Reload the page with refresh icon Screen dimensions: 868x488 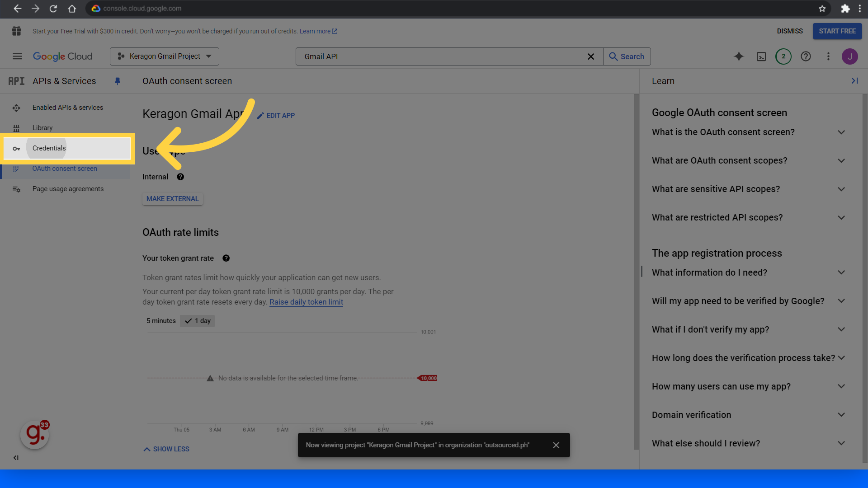click(53, 9)
